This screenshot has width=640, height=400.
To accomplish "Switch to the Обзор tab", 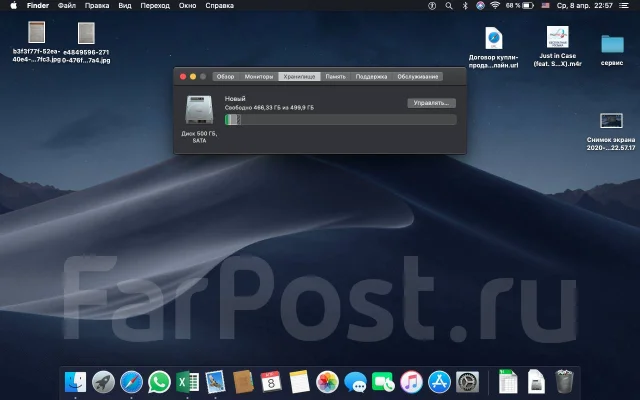I will click(225, 76).
